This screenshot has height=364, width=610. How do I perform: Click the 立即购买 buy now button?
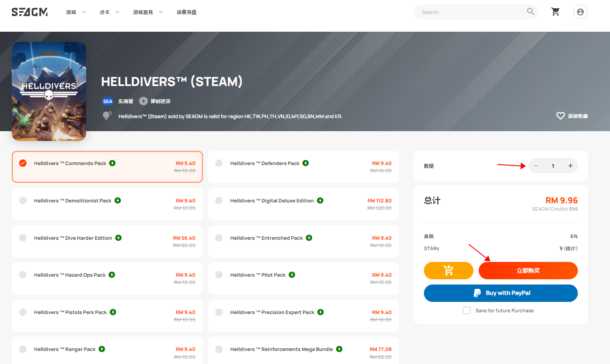(x=528, y=271)
